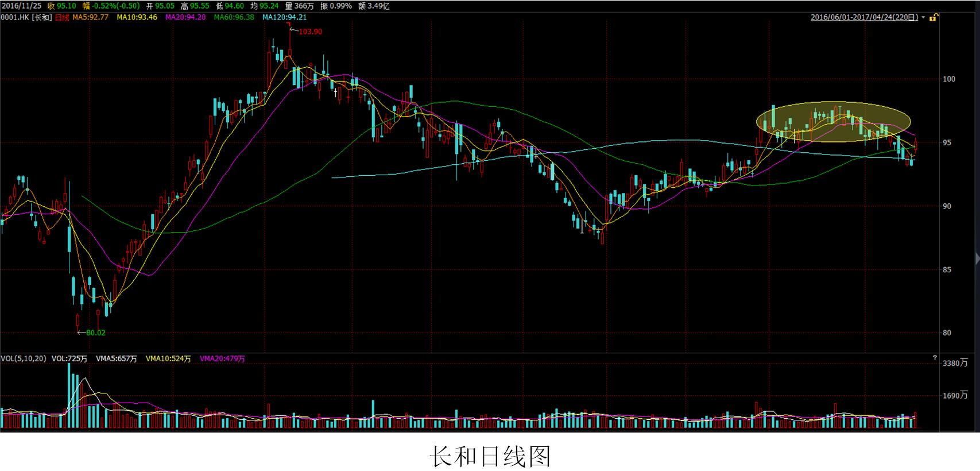Viewport: 980px width, 471px height.
Task: Click the 日线 period label
Action: (x=62, y=17)
